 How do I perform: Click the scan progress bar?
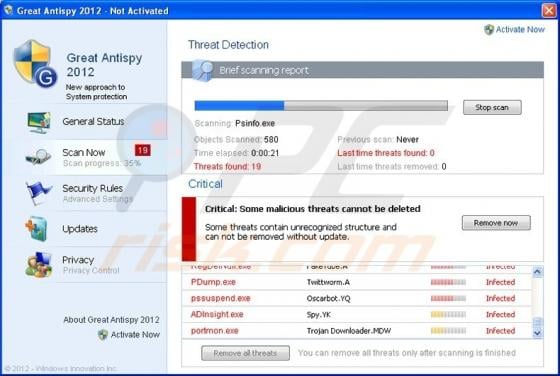[x=321, y=106]
